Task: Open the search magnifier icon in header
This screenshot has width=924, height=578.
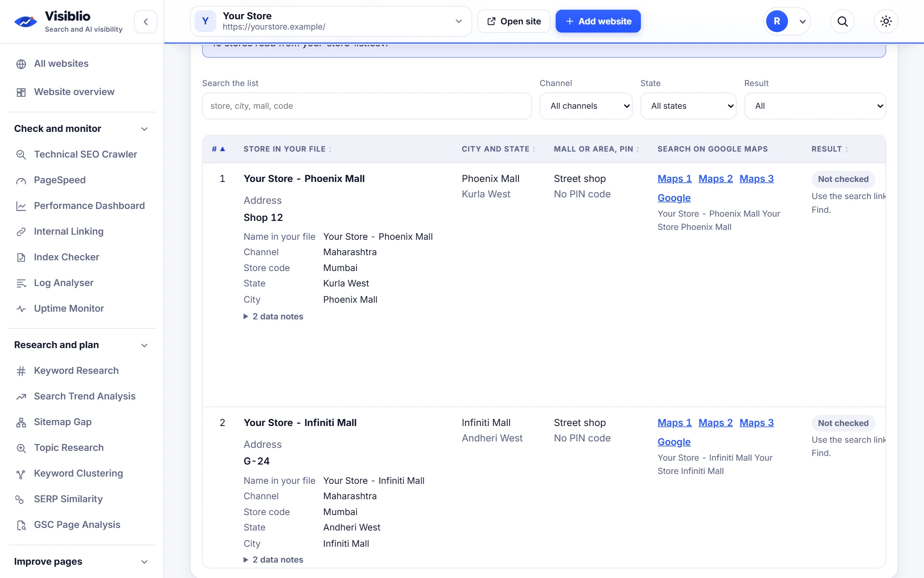Action: click(x=842, y=21)
